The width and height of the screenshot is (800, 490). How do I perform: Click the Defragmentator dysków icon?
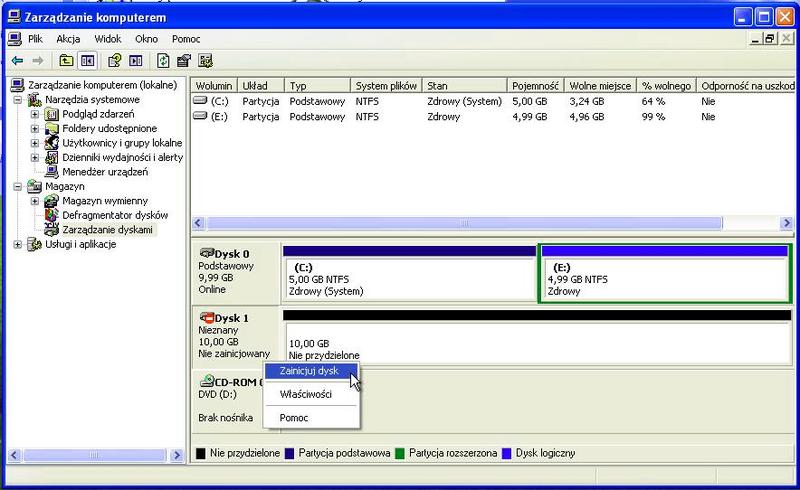click(52, 215)
